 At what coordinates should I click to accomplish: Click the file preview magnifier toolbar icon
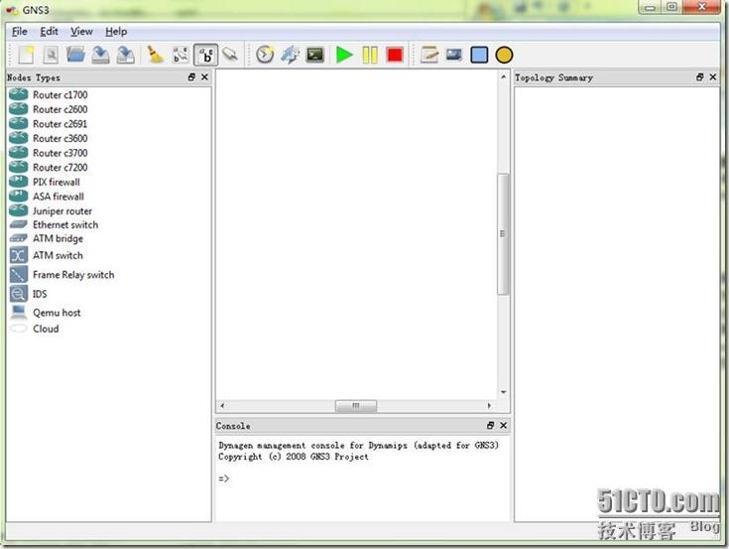[x=51, y=55]
